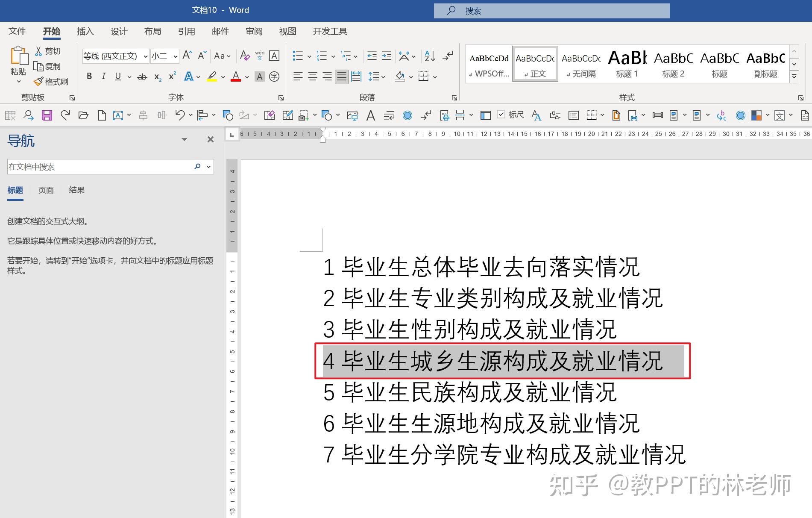Show the Results (结果) navigation tab

[x=77, y=190]
